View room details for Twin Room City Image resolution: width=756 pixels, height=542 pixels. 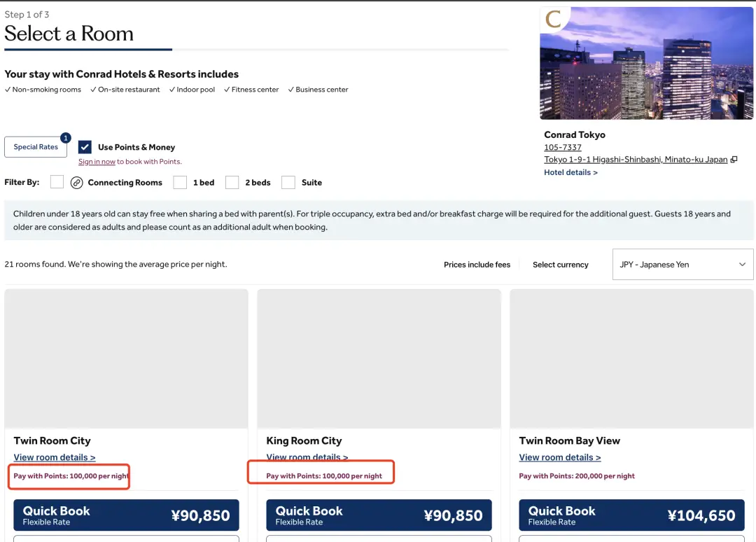(55, 457)
